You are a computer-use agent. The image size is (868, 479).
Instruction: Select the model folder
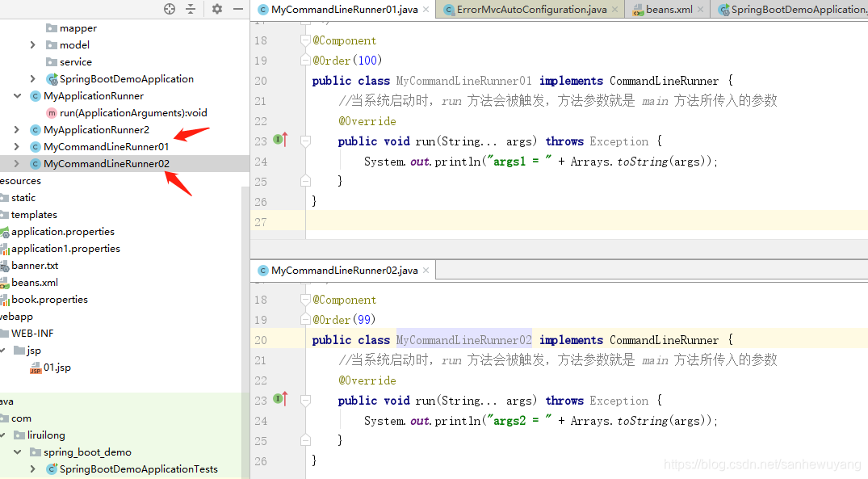[x=74, y=45]
